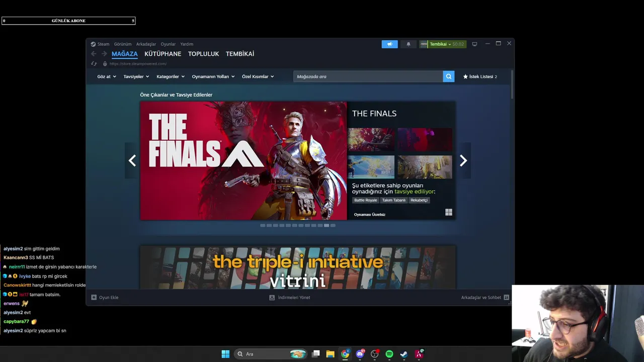The height and width of the screenshot is (362, 644).
Task: Open Spotify from the taskbar
Action: [x=389, y=354]
